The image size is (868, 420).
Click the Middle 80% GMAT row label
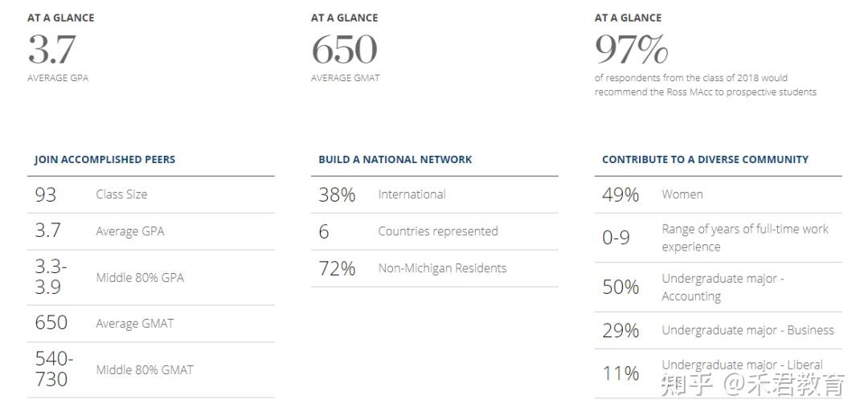tap(145, 369)
